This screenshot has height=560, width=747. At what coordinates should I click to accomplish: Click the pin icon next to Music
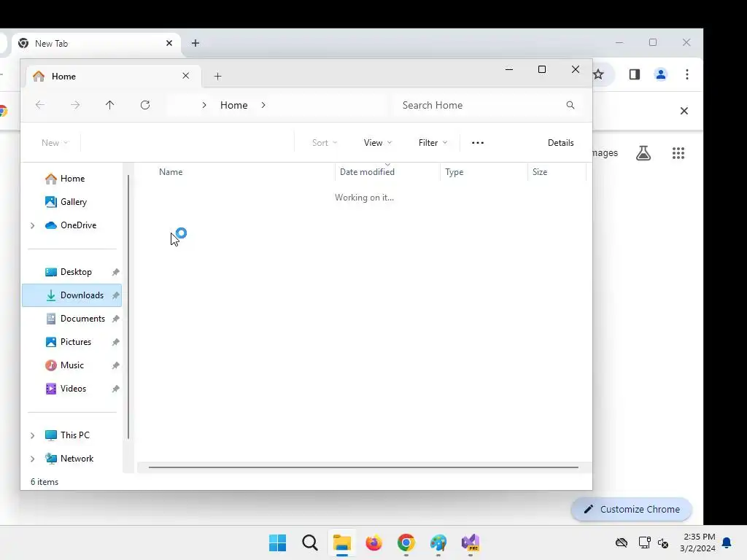115,365
